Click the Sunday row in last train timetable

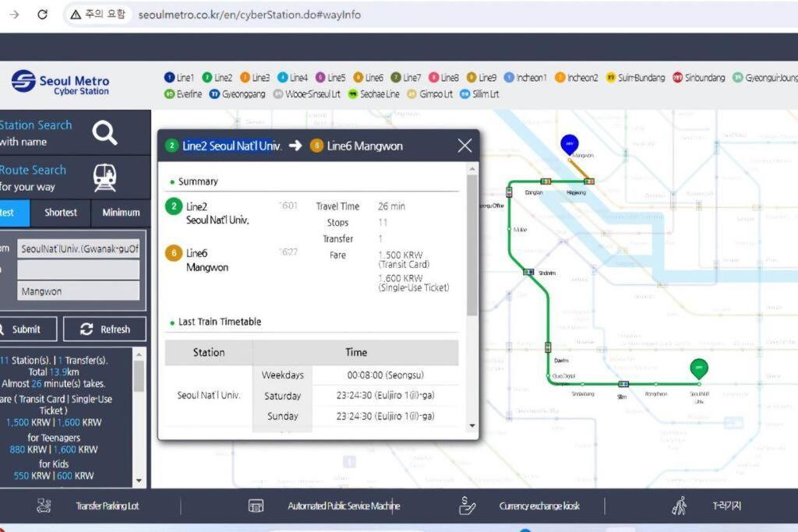[355, 416]
